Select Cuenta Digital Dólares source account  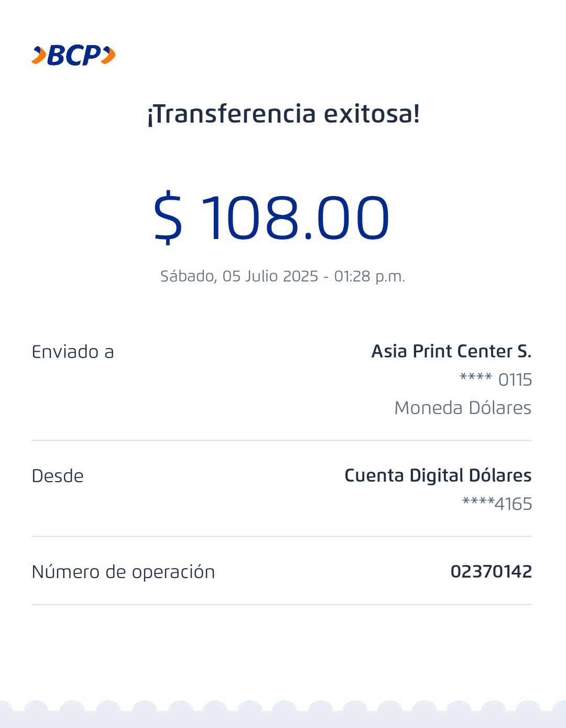pyautogui.click(x=438, y=475)
